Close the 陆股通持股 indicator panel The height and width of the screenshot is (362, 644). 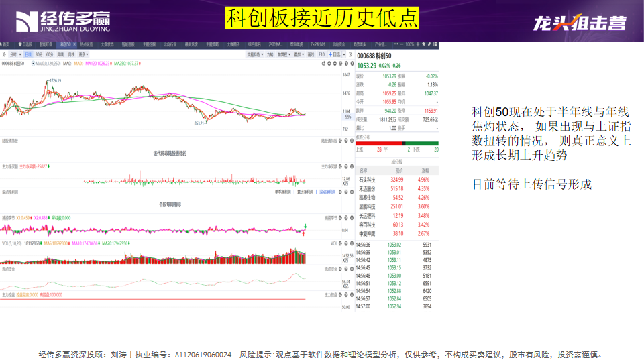[x=352, y=141]
